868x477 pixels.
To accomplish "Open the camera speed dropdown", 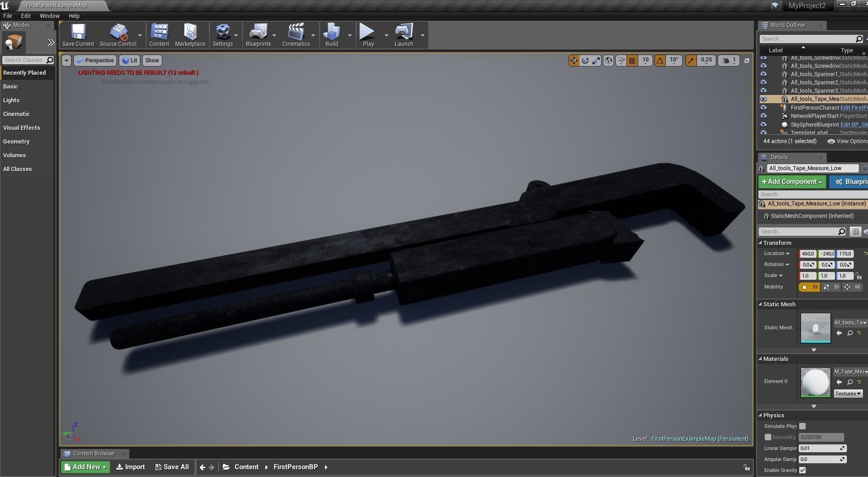I will point(729,61).
